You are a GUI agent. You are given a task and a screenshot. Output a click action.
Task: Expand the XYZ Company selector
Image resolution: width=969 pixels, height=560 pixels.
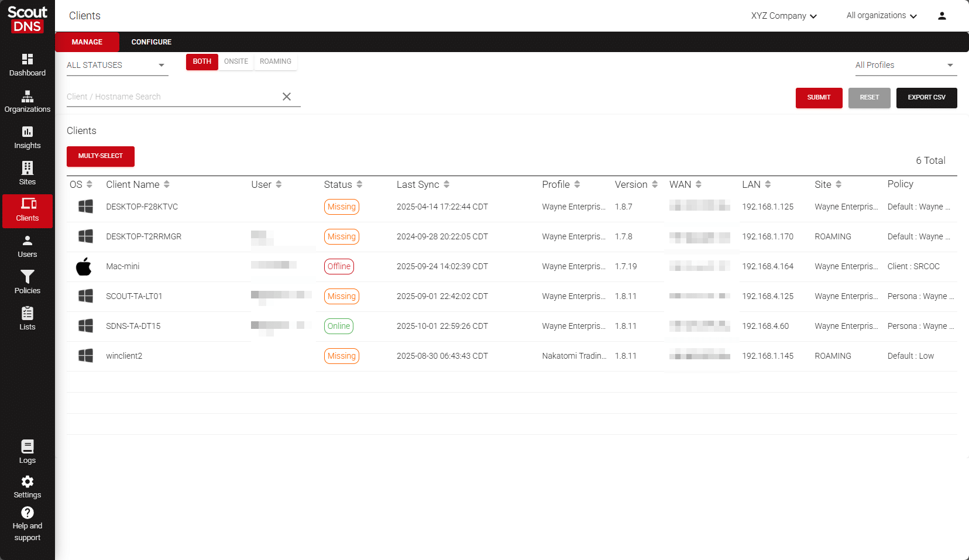[x=784, y=16]
